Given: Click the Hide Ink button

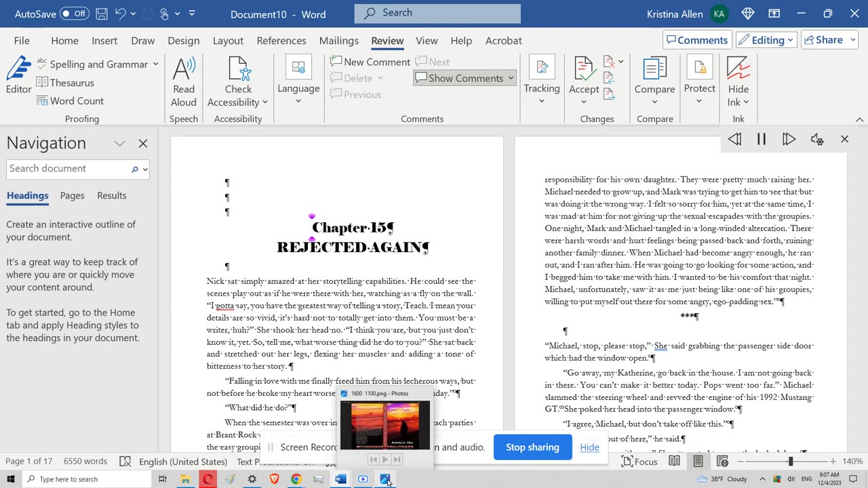Looking at the screenshot, I should [x=738, y=82].
